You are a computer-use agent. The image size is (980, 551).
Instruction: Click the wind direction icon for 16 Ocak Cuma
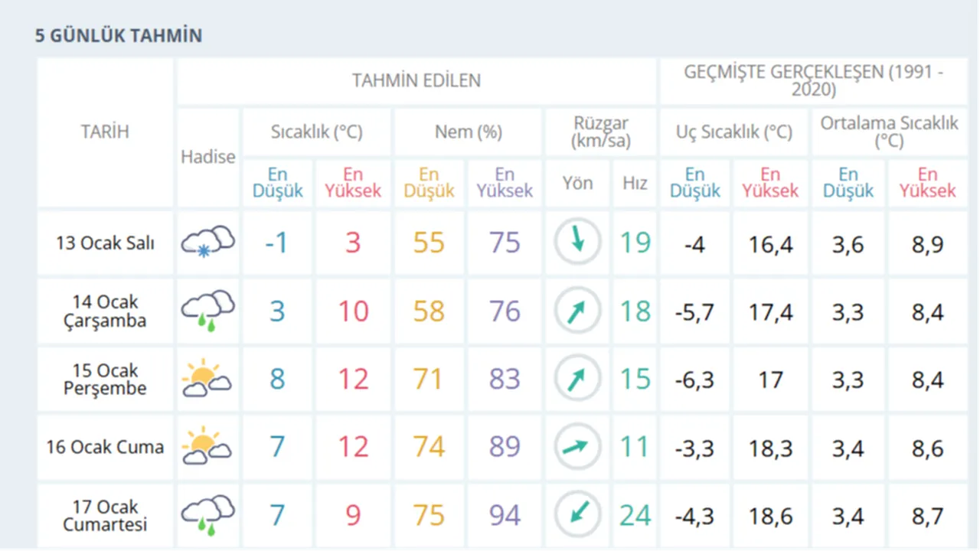(577, 446)
